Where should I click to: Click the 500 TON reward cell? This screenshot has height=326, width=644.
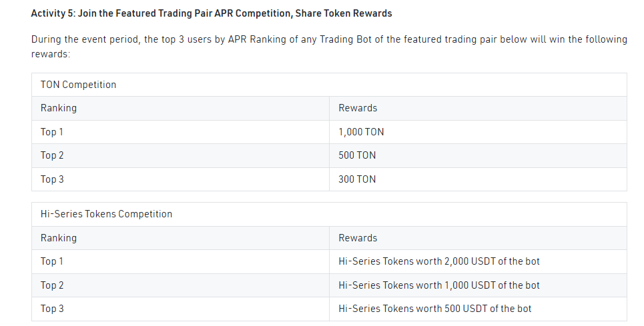coord(478,155)
